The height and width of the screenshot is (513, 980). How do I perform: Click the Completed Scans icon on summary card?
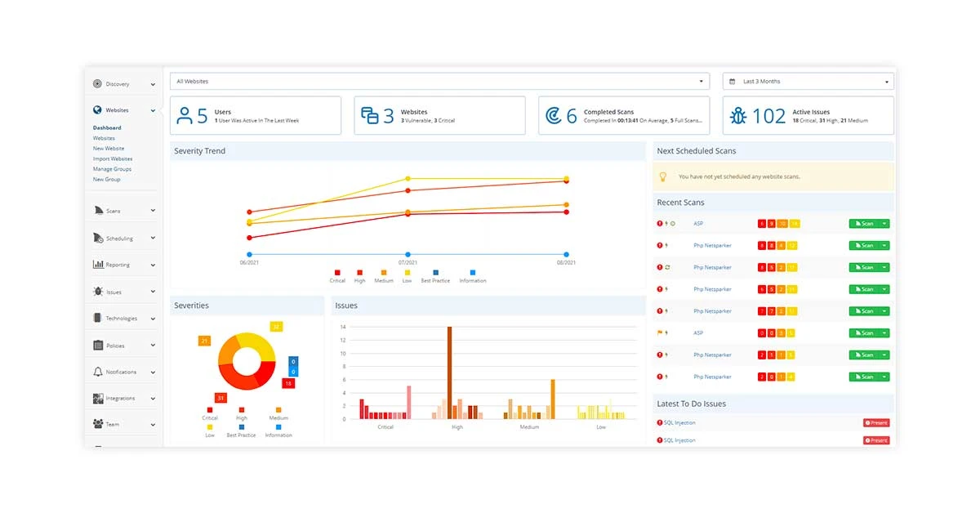point(552,115)
